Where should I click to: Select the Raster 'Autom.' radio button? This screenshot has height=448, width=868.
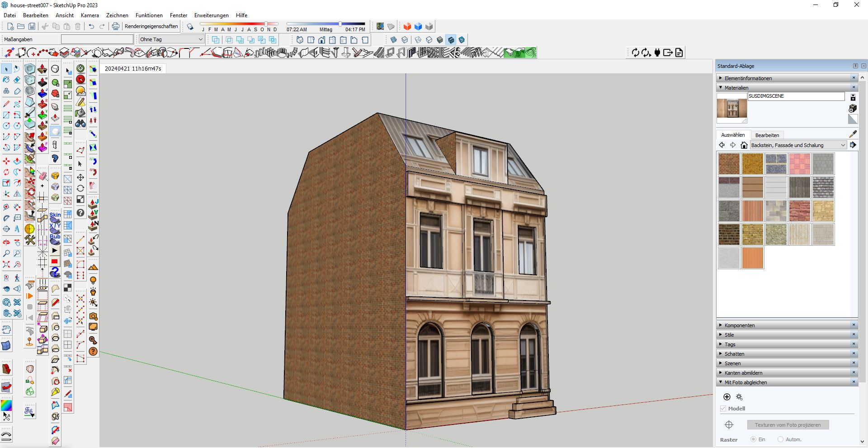point(780,439)
